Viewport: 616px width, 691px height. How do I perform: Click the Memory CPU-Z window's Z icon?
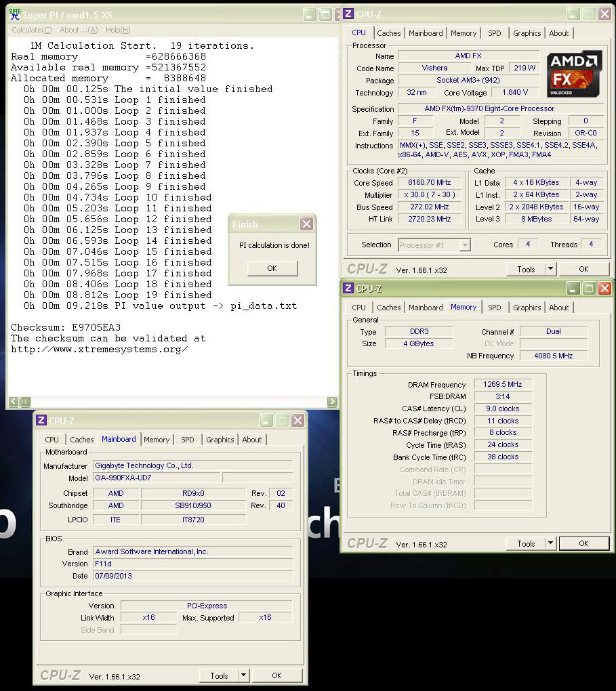point(348,288)
